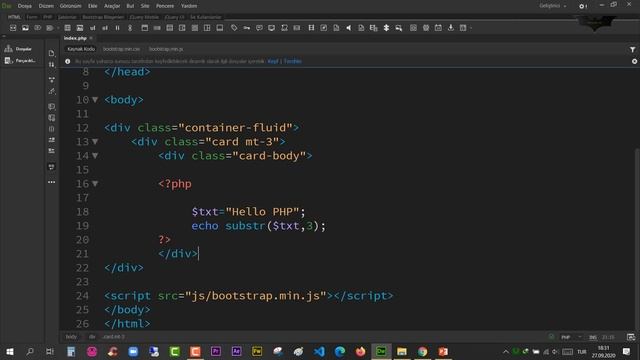Insert Date calendar icon
Screen dimensions: 640x360
point(438,28)
